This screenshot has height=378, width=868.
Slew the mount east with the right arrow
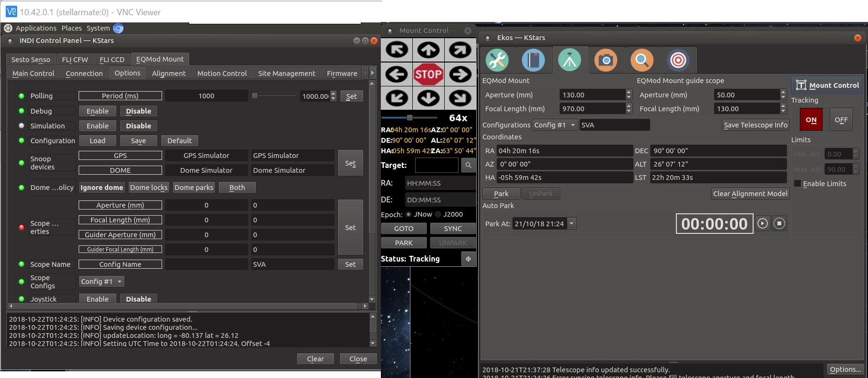460,74
